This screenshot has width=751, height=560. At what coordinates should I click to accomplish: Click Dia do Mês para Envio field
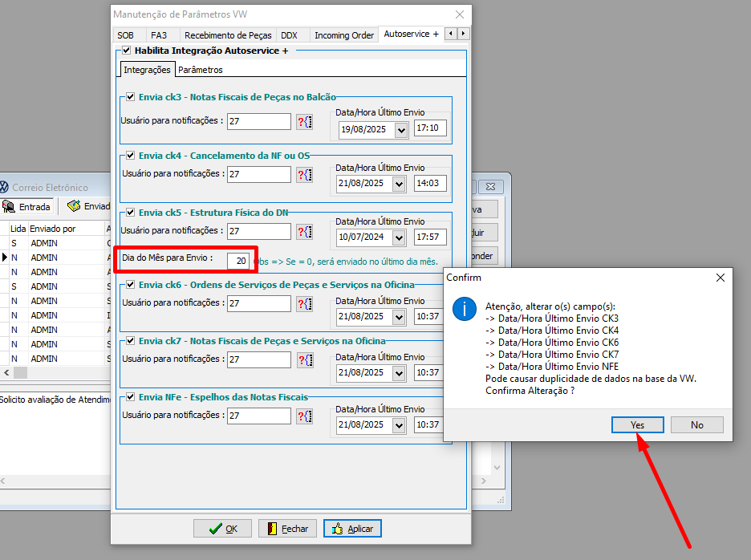coord(238,261)
